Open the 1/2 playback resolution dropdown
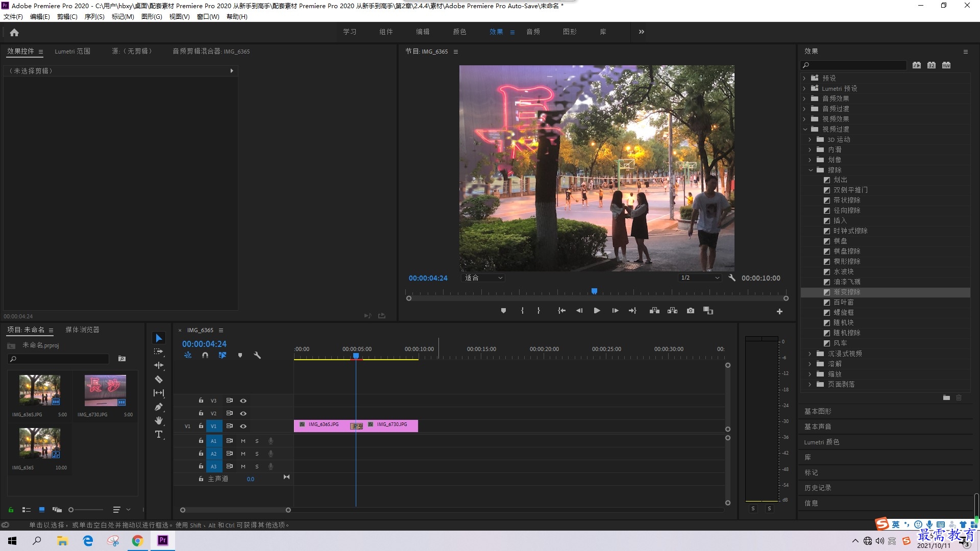This screenshot has height=551, width=980. tap(699, 278)
